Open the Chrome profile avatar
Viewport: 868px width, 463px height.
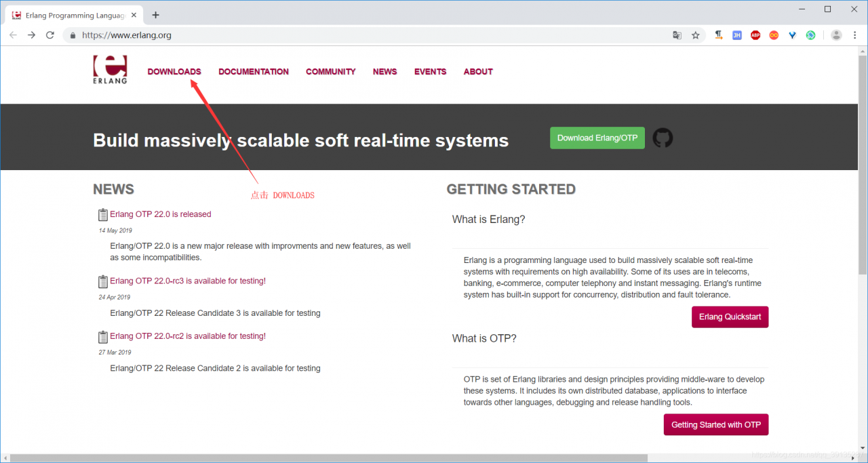836,35
